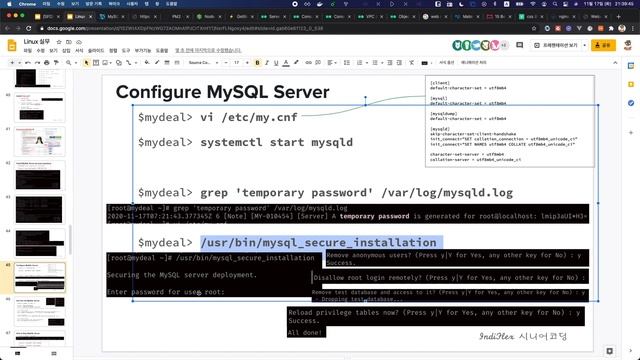Open the fill color tool
This screenshot has height=360, width=640.
click(x=147, y=63)
